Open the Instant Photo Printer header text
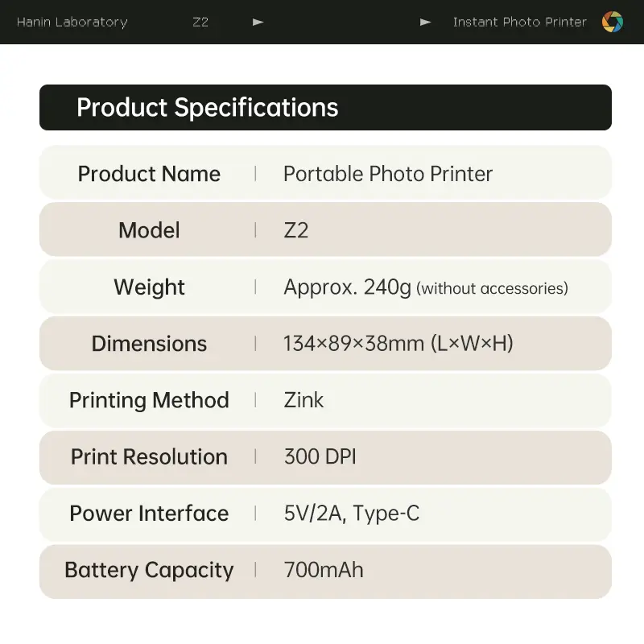This screenshot has width=644, height=644. point(519,23)
